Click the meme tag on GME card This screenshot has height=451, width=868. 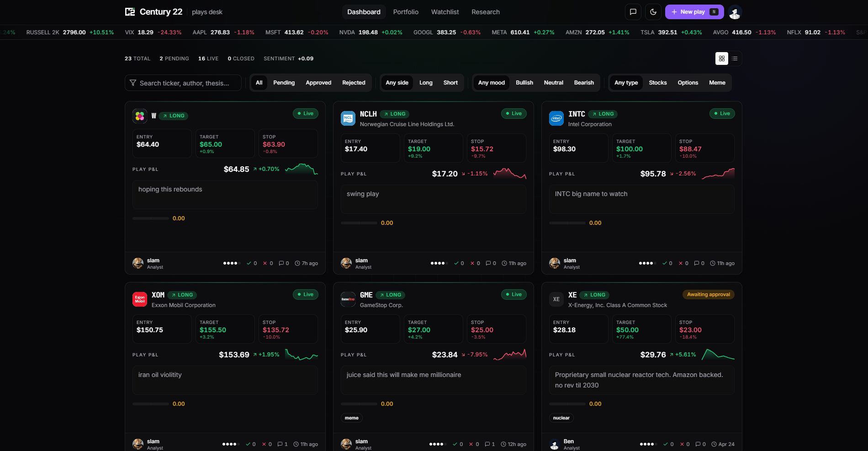(x=352, y=418)
